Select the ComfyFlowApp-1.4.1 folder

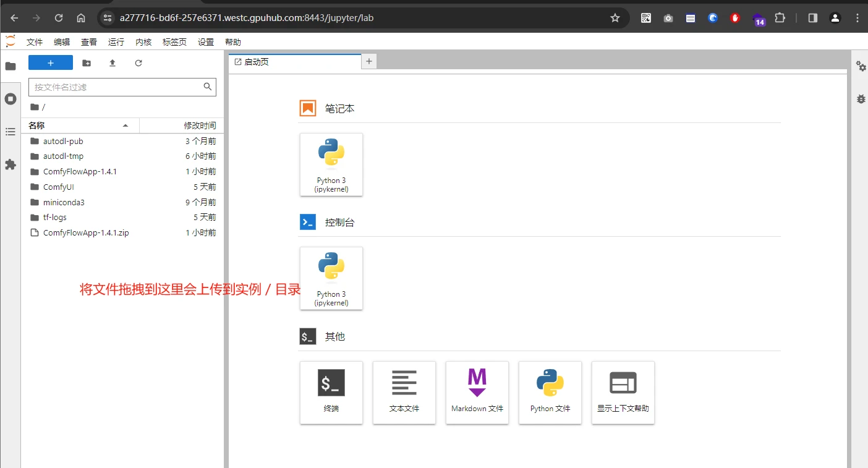pos(122,171)
